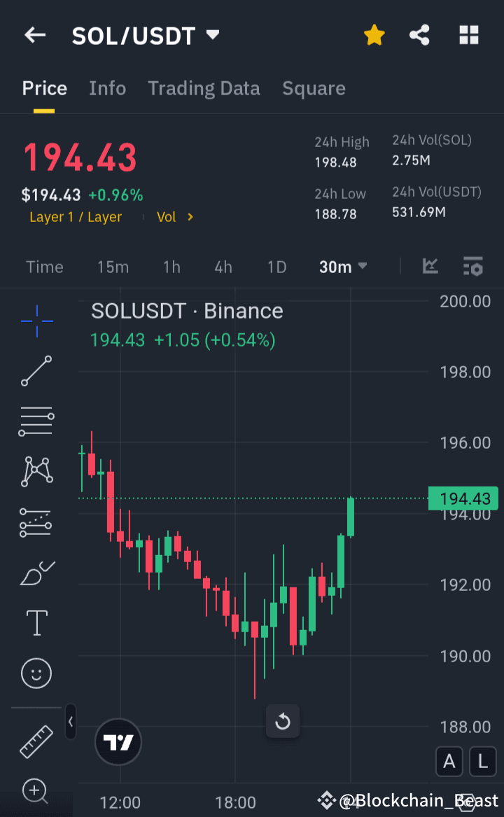Select the brush drawing tool
This screenshot has width=504, height=817.
36,572
